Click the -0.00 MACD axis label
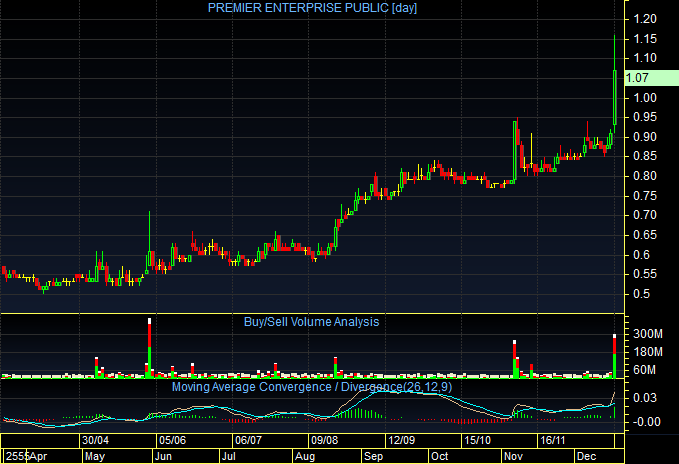This screenshot has width=679, height=464. [x=647, y=422]
